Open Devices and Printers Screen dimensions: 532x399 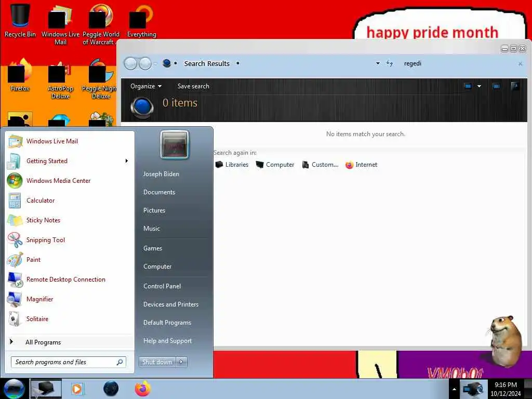[170, 304]
